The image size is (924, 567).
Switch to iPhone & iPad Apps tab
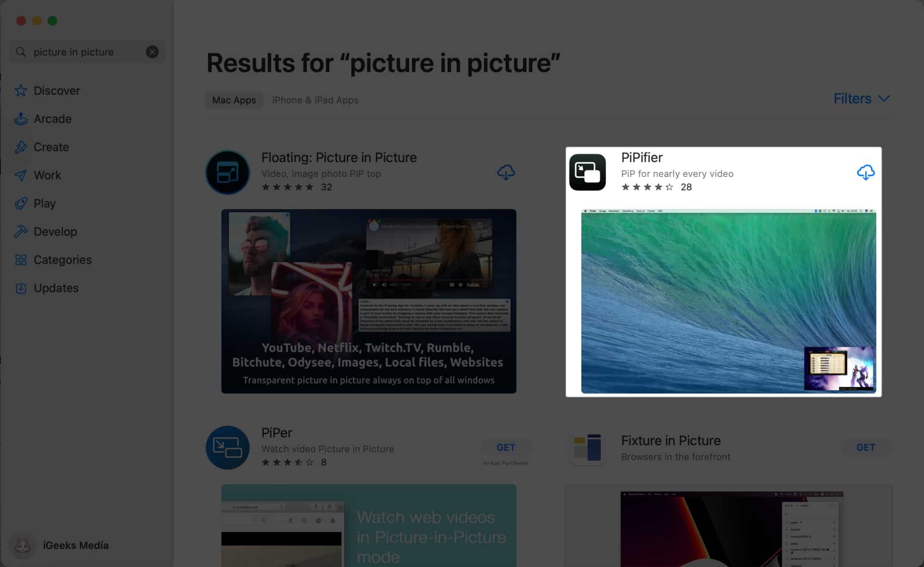315,100
